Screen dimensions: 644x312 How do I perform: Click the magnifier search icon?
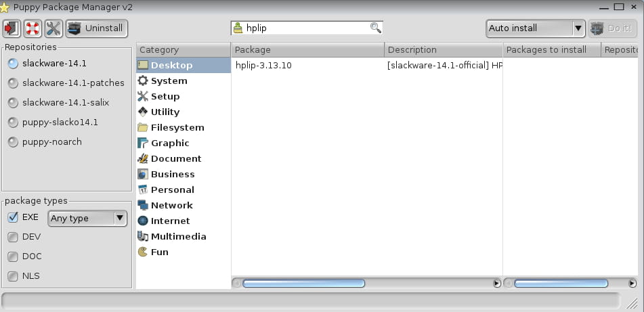click(375, 28)
